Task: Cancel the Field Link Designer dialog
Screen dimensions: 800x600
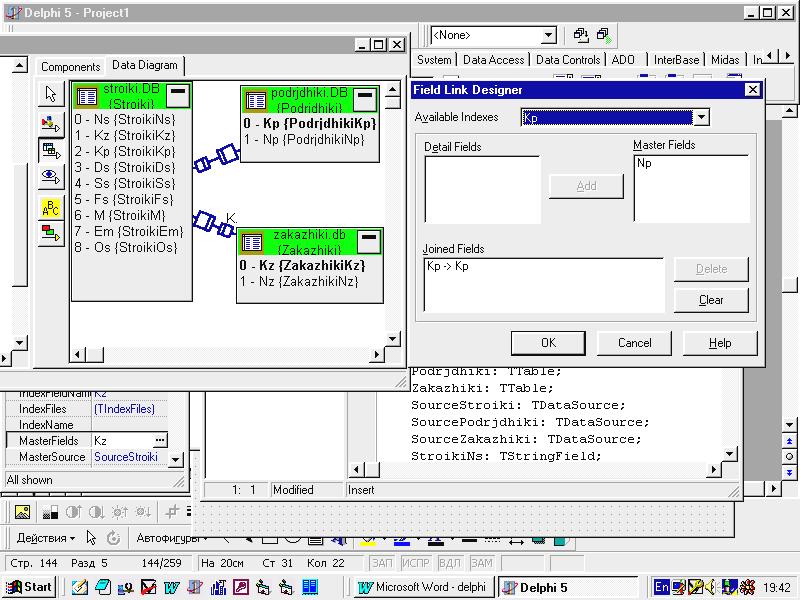Action: (634, 343)
